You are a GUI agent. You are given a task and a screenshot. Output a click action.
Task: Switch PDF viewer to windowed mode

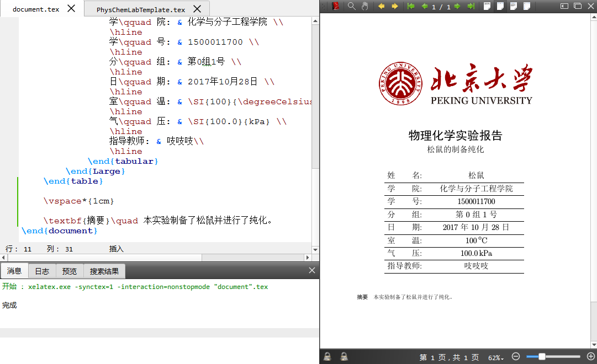tap(576, 6)
